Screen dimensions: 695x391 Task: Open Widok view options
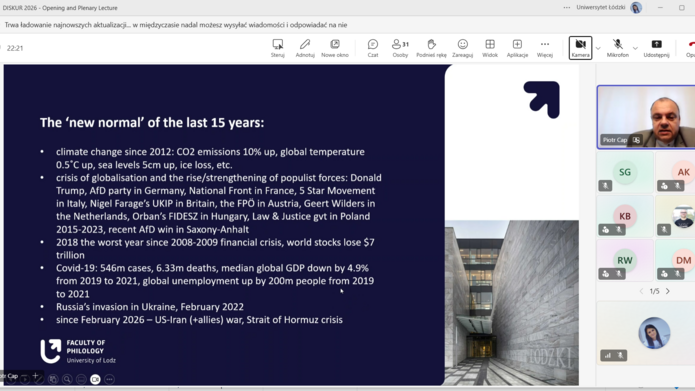[x=490, y=48]
